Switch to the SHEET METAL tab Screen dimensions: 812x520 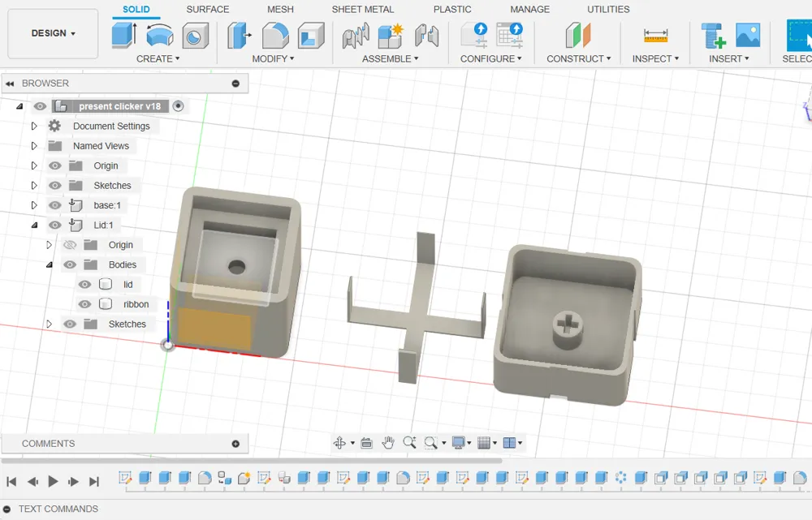[x=362, y=9]
